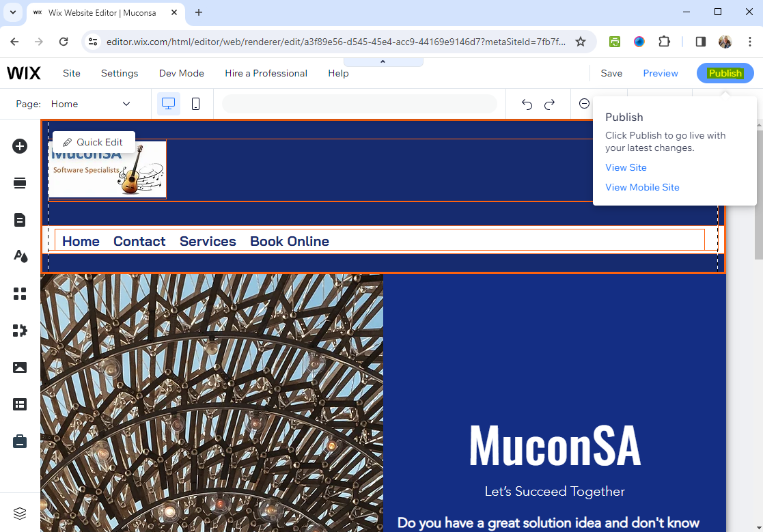Click the Wix logo
The width and height of the screenshot is (763, 532).
tap(24, 74)
